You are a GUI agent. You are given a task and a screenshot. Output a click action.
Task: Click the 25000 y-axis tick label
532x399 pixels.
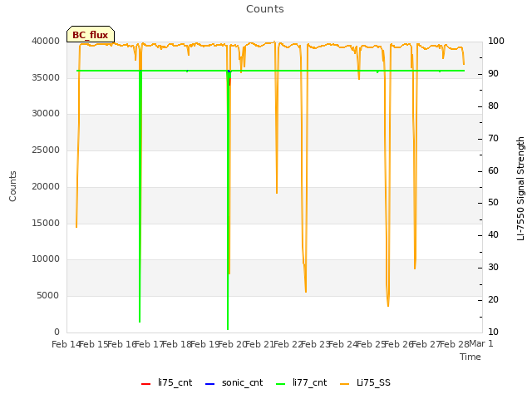46,150
